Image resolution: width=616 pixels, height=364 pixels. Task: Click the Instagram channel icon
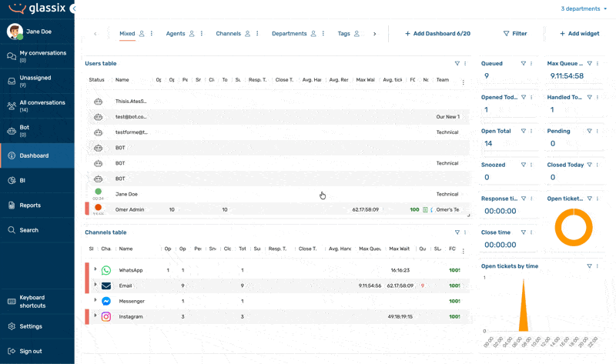point(106,316)
